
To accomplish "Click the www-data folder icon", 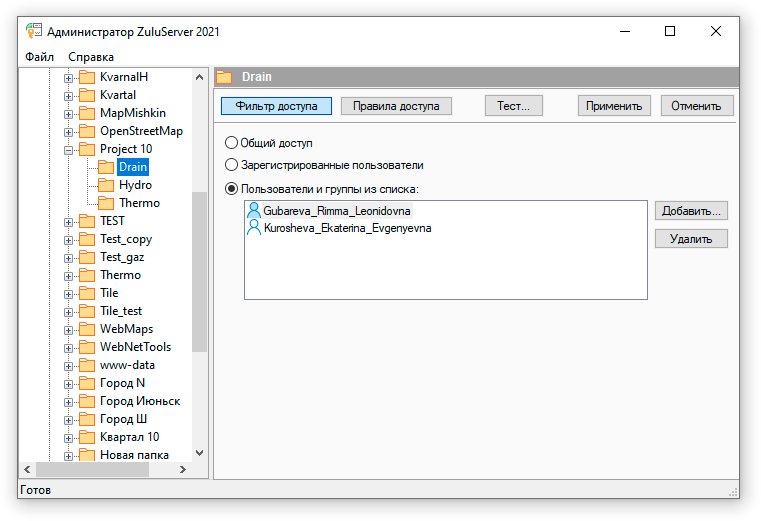I will tap(87, 365).
